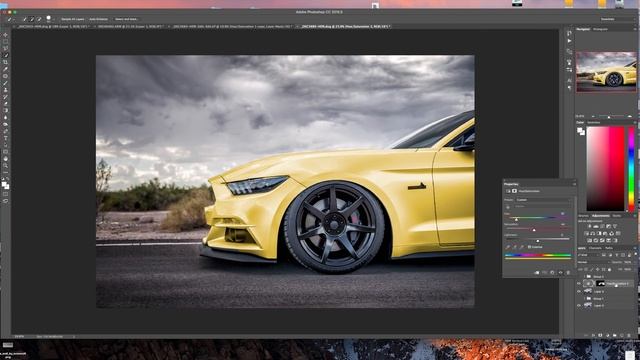Select the Spot Healing Brush tool
Image resolution: width=640 pixels, height=360 pixels.
(5, 76)
